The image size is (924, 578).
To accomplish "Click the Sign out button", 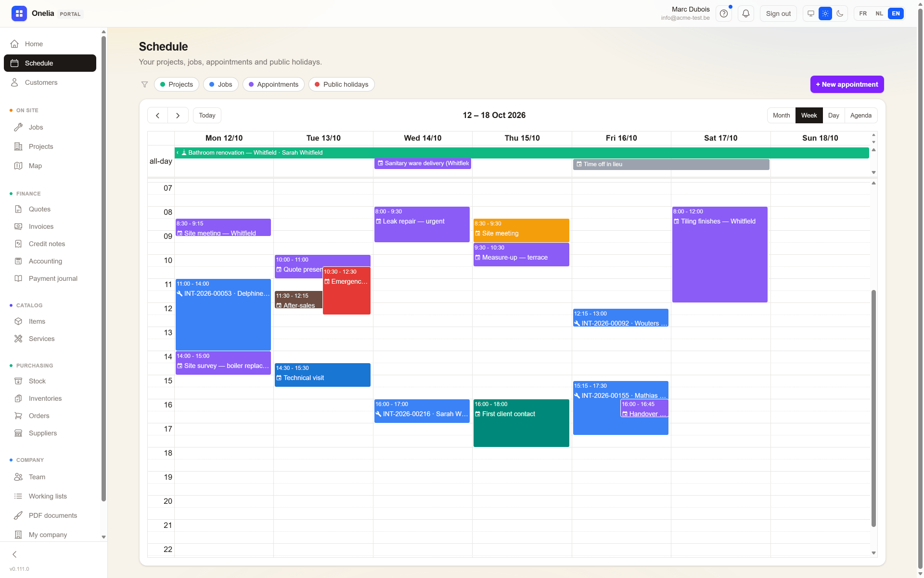I will point(778,13).
